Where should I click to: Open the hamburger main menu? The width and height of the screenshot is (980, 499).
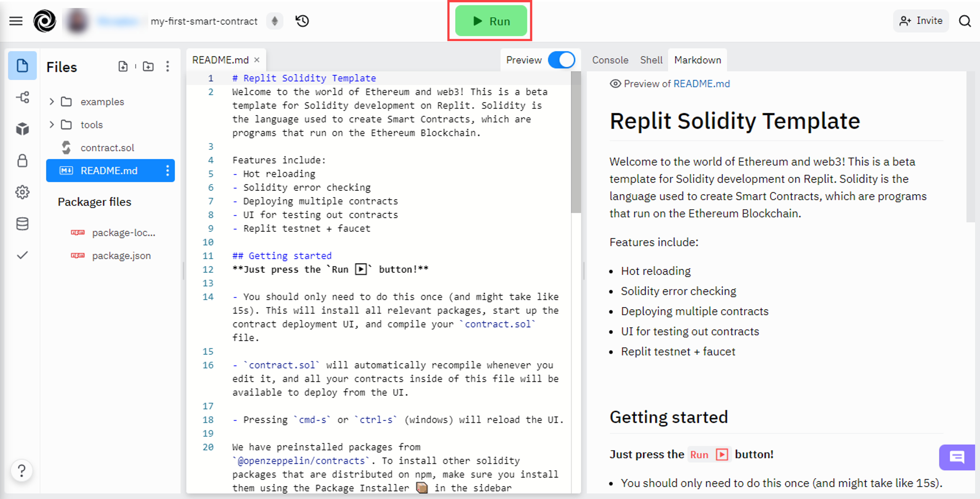(16, 21)
